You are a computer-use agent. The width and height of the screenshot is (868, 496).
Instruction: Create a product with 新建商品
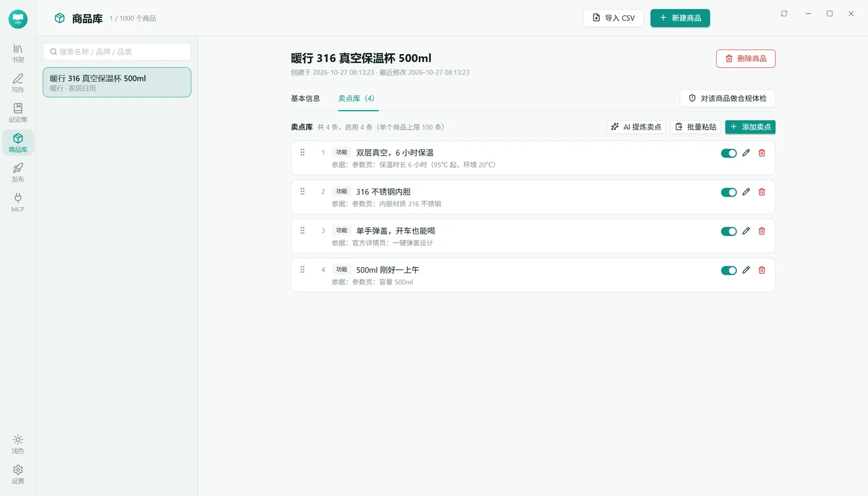click(680, 18)
